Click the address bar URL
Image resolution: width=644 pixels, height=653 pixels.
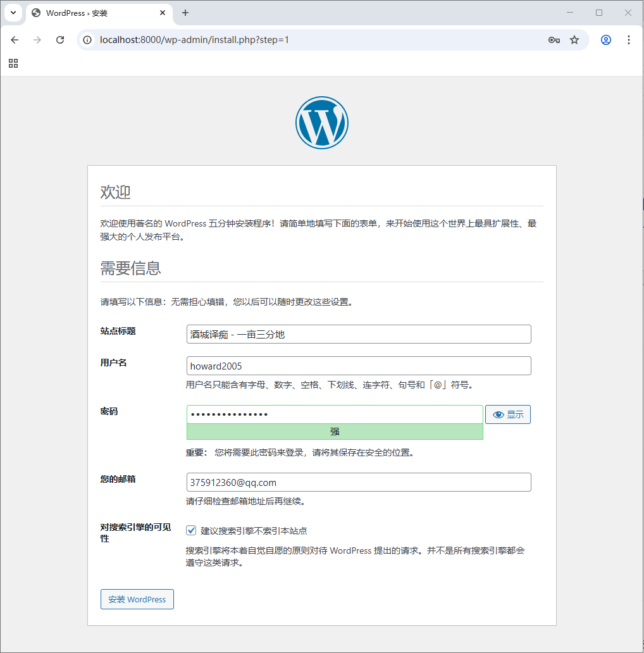click(194, 40)
